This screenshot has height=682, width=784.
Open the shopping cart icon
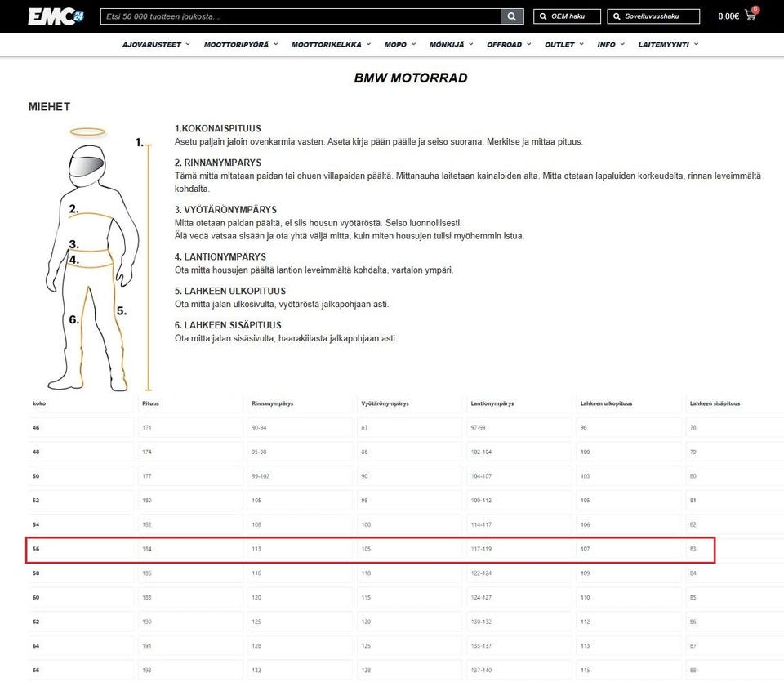[751, 14]
